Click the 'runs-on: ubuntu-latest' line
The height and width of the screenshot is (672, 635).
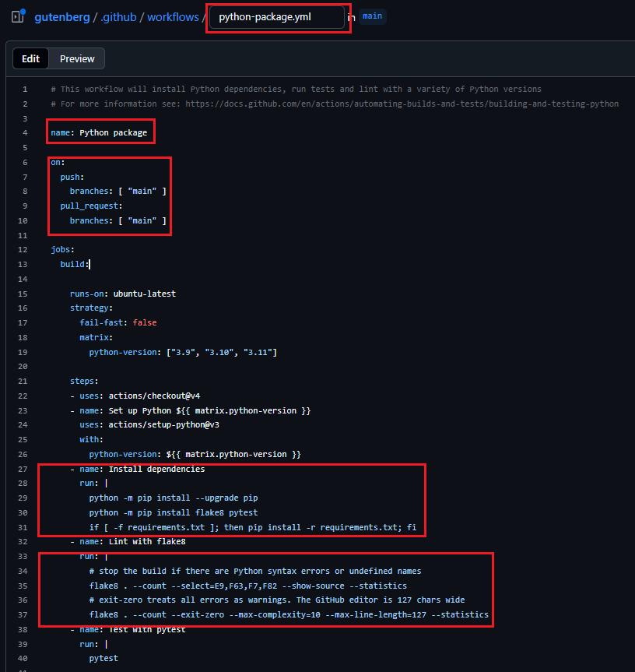(x=122, y=294)
